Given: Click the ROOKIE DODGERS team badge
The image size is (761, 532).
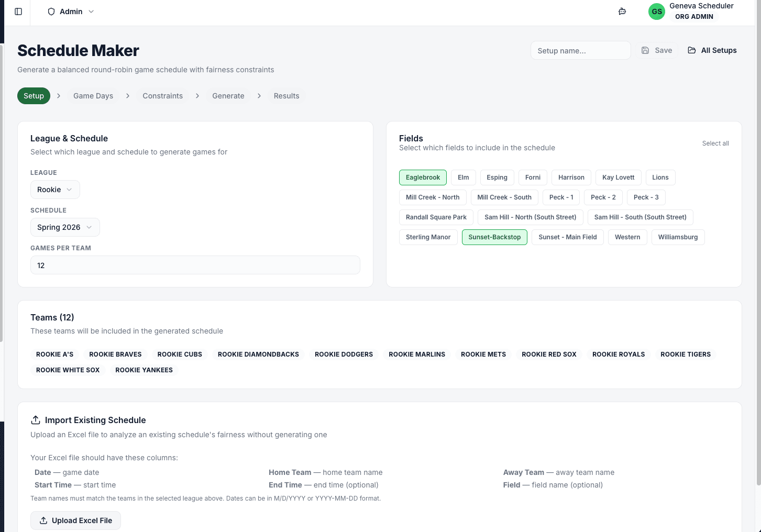Looking at the screenshot, I should point(344,354).
